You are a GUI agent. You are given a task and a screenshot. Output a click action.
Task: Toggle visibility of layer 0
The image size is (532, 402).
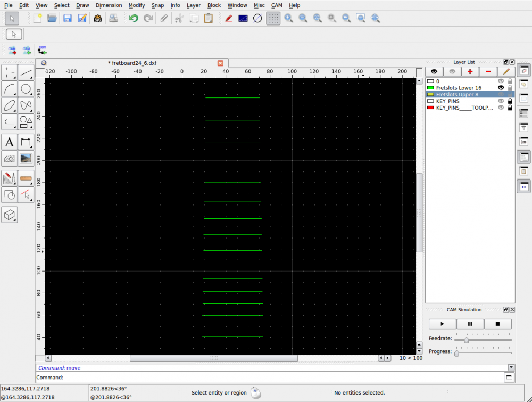tap(501, 81)
